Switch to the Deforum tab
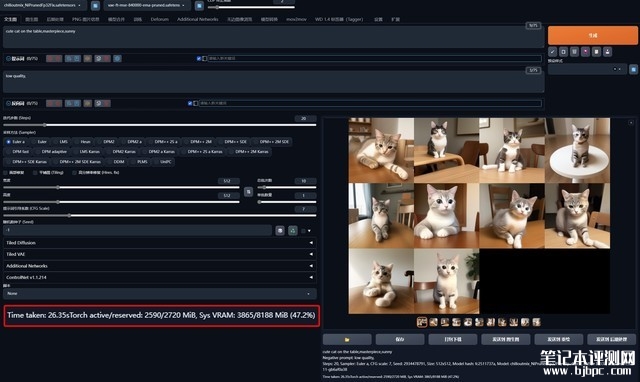 tap(159, 19)
